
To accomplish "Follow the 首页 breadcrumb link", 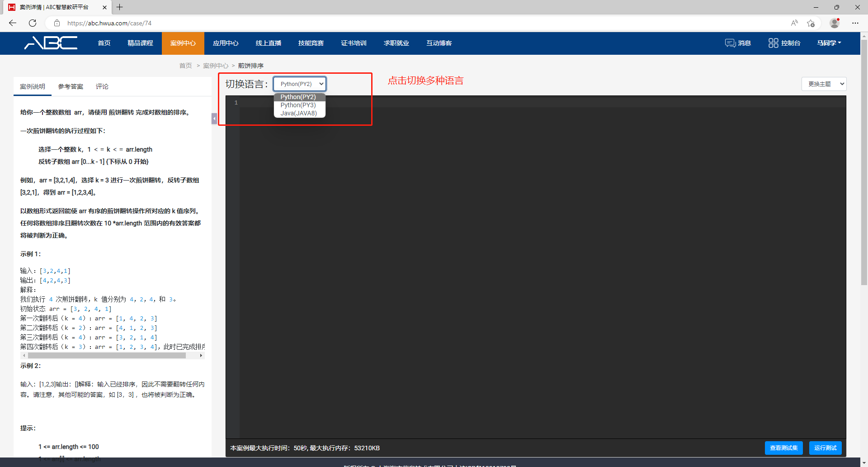I will coord(185,66).
